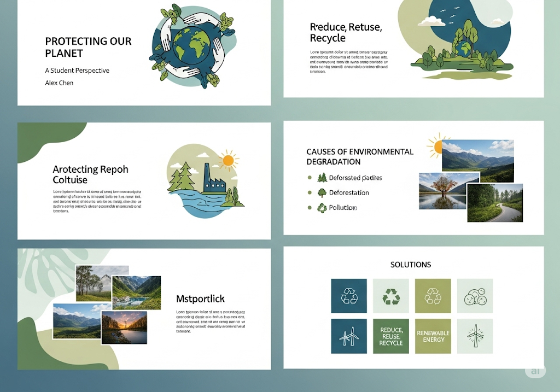
Task: Select the globe with hands illustration
Action: coord(193,46)
